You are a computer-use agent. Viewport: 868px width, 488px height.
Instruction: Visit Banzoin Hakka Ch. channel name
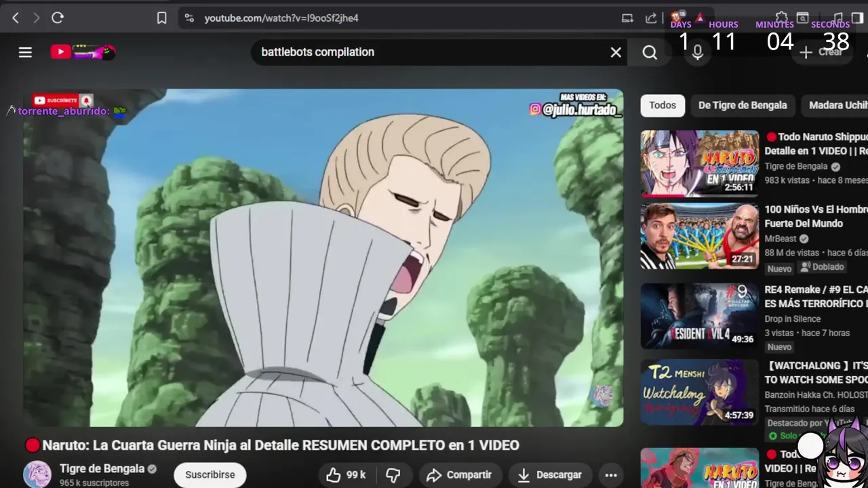point(816,394)
